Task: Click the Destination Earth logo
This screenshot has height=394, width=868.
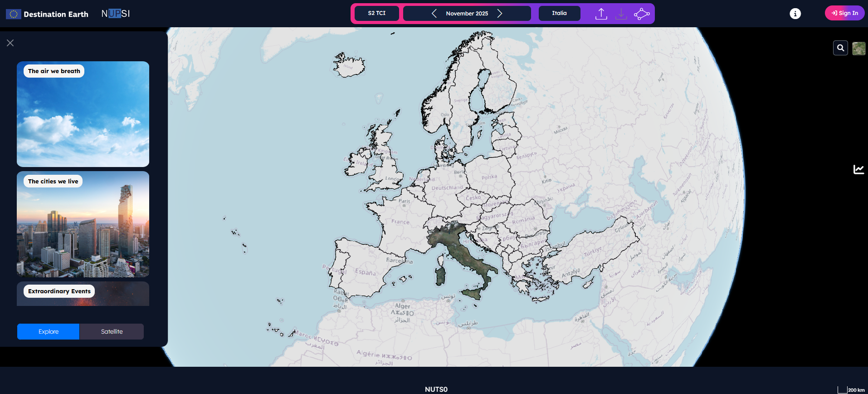Action: pyautogui.click(x=47, y=14)
